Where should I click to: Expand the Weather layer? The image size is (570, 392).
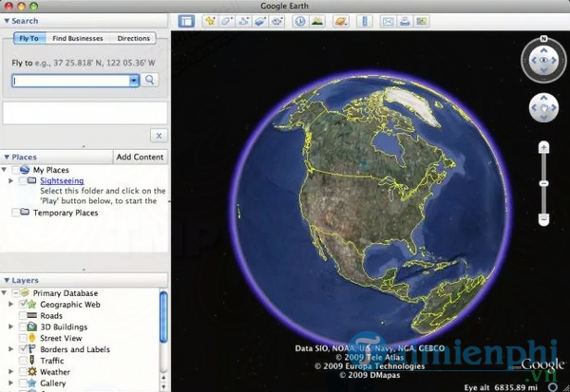10,372
